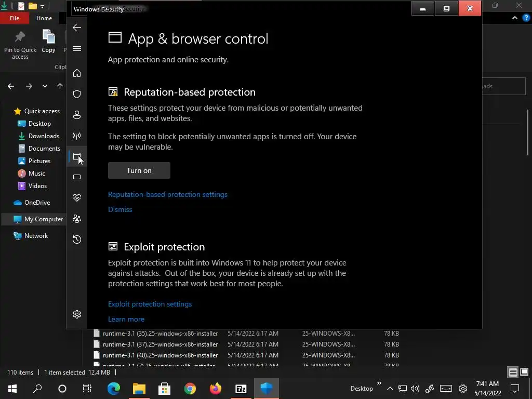Click Pin to Quick access in Explorer ribbon
The image size is (532, 399).
pos(20,45)
